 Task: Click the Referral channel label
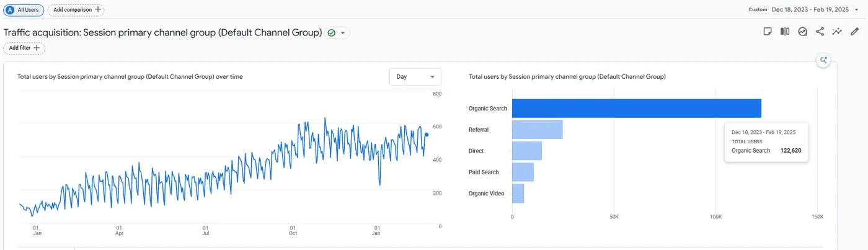[x=479, y=130]
